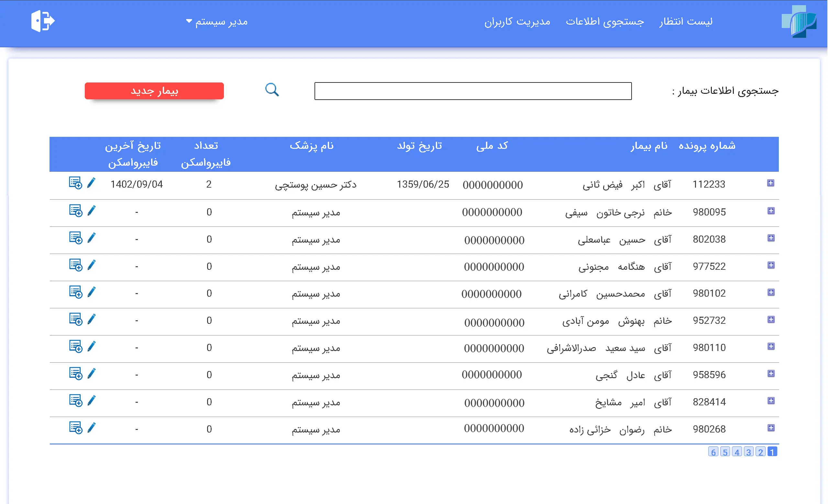This screenshot has width=828, height=504.
Task: Expand row for patient 828414
Action: click(x=771, y=401)
